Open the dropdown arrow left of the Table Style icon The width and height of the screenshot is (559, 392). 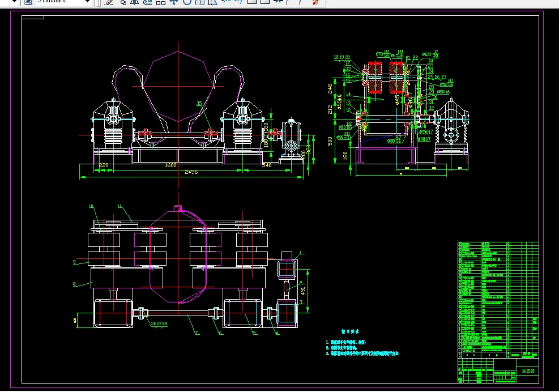coord(14,2)
